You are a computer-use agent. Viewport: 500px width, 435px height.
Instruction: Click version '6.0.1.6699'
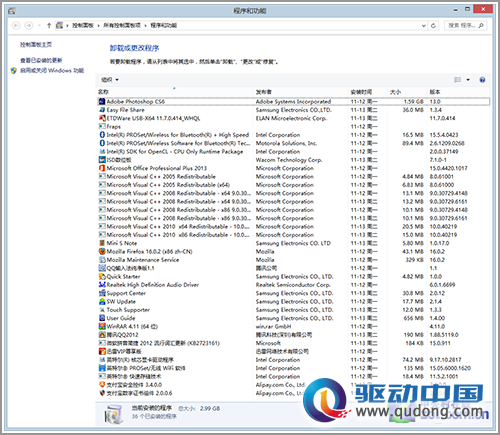[442, 285]
